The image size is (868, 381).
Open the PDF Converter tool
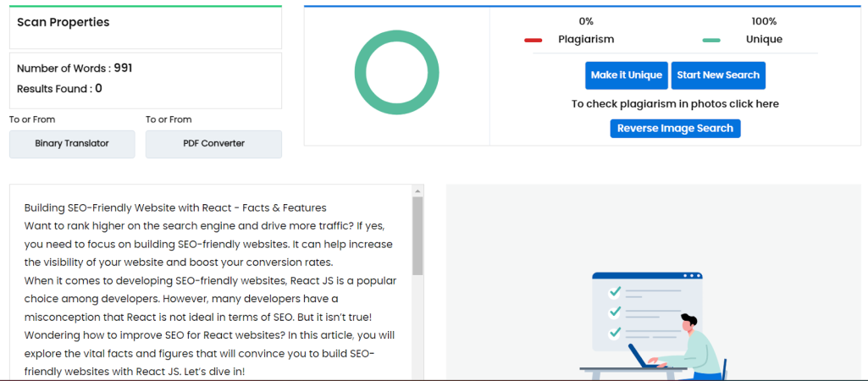tap(213, 144)
